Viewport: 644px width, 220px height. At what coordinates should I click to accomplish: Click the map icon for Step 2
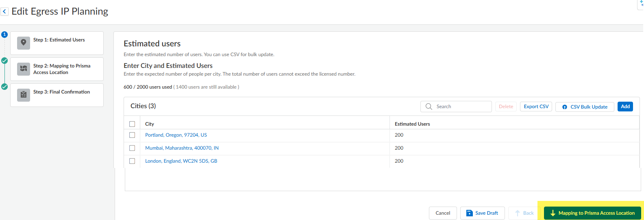coord(24,69)
